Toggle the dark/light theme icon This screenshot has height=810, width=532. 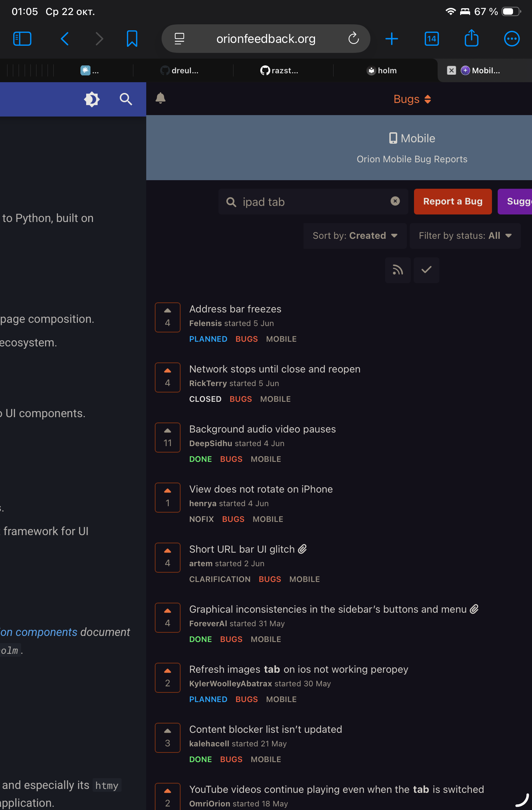92,99
